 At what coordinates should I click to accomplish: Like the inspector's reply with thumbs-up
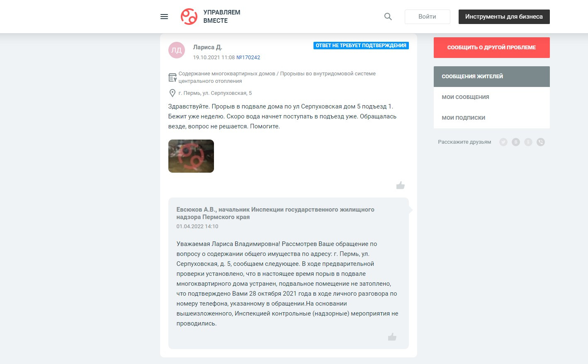click(x=392, y=337)
